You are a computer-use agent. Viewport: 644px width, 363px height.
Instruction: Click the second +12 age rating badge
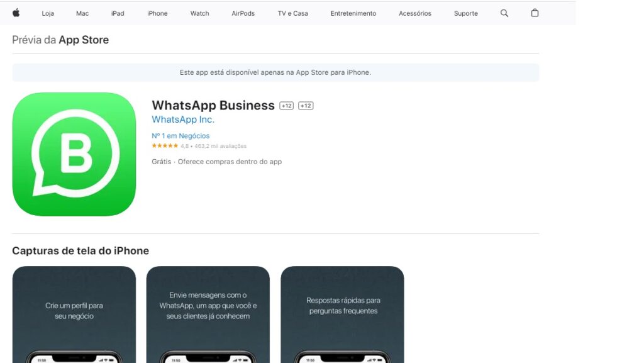tap(306, 106)
